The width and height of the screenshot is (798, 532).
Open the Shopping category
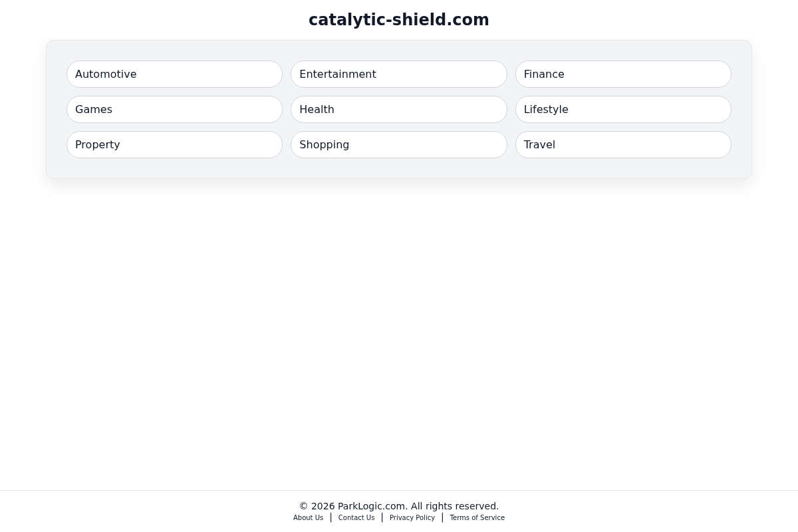(399, 144)
